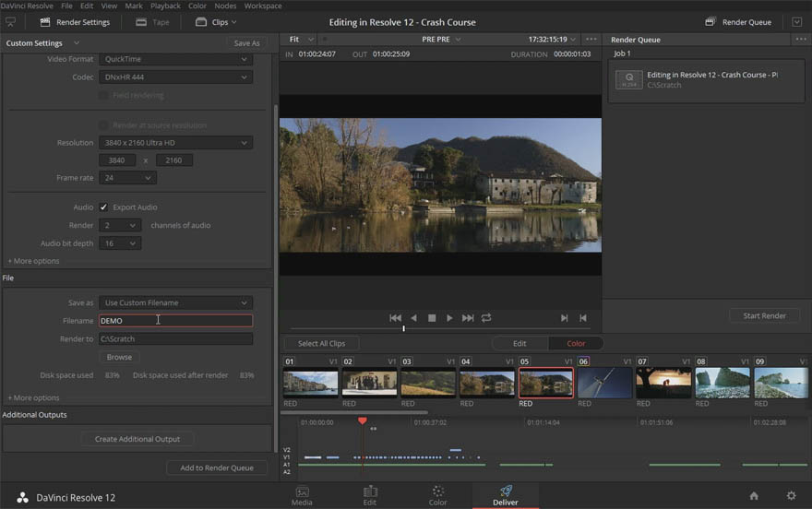Open PRE PRE timeline dropdown
The image size is (812, 509).
(x=441, y=40)
